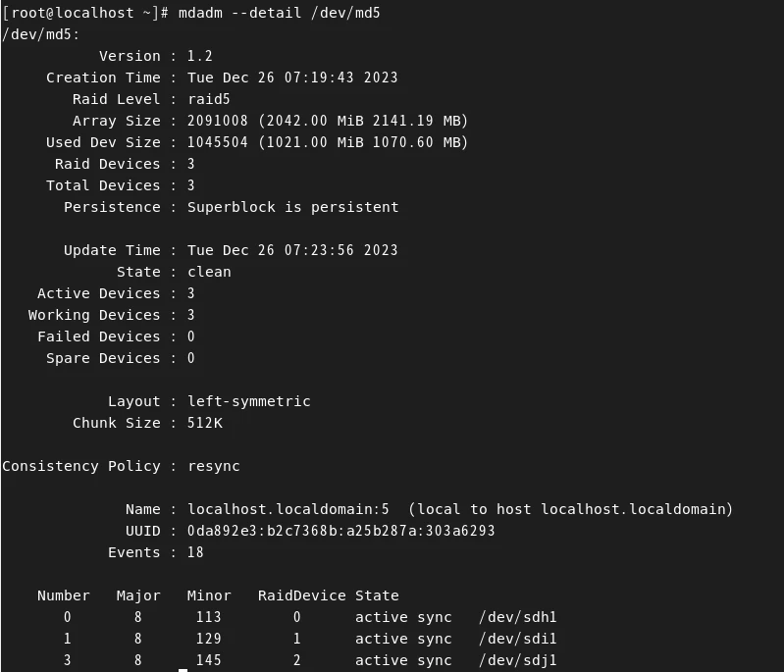784x672 pixels.
Task: Click the 'Spare Devices' label
Action: [x=103, y=358]
